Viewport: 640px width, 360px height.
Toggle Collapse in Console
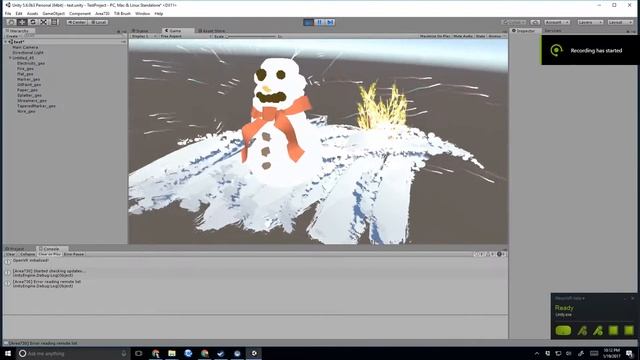coord(27,254)
